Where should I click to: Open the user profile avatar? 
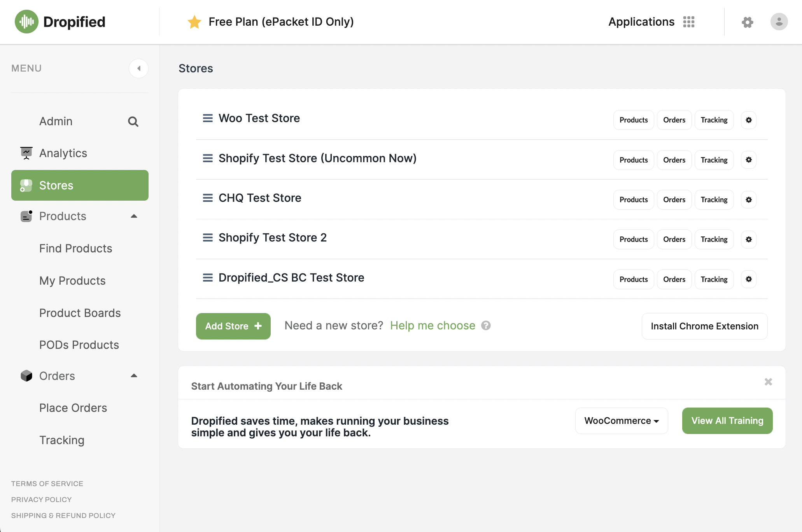pos(779,22)
